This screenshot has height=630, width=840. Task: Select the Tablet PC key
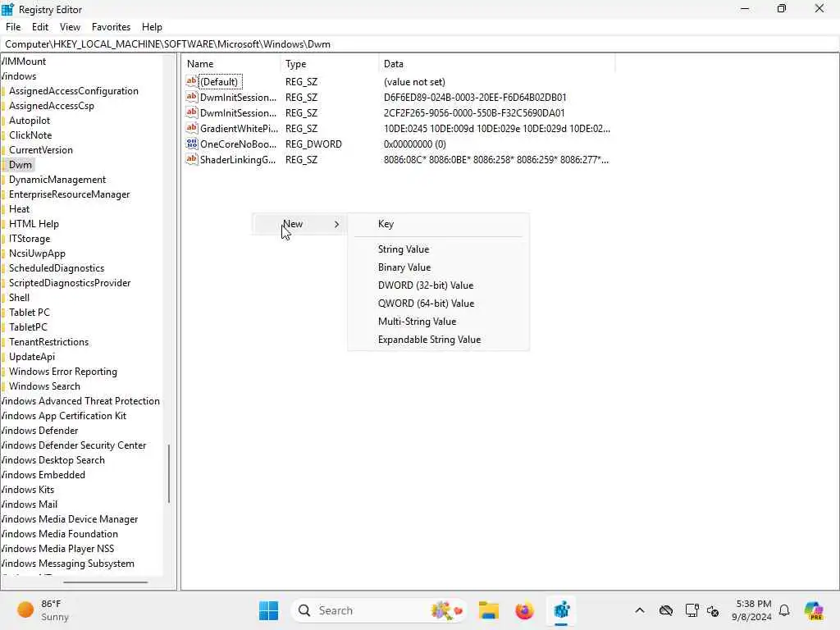[29, 313]
